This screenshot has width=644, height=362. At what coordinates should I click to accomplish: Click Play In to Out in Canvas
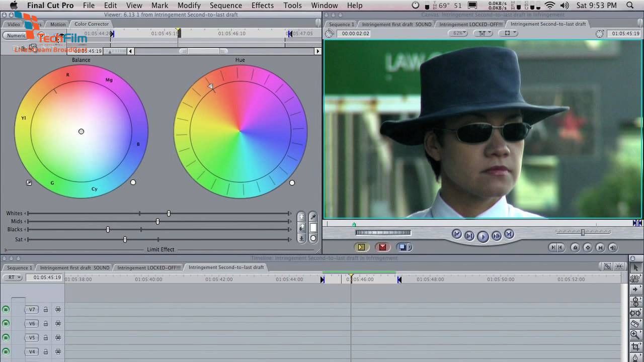pyautogui.click(x=469, y=235)
